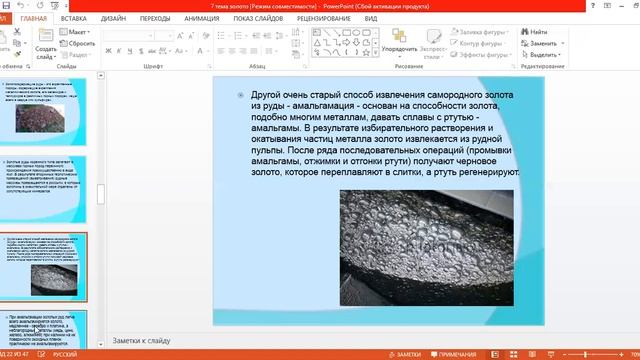Select slide thumbnail with ore pile photo
Screen dimensions: 640x360
point(43,112)
